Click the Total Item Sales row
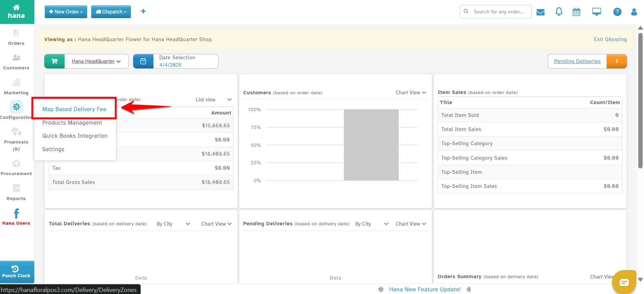 (530, 129)
